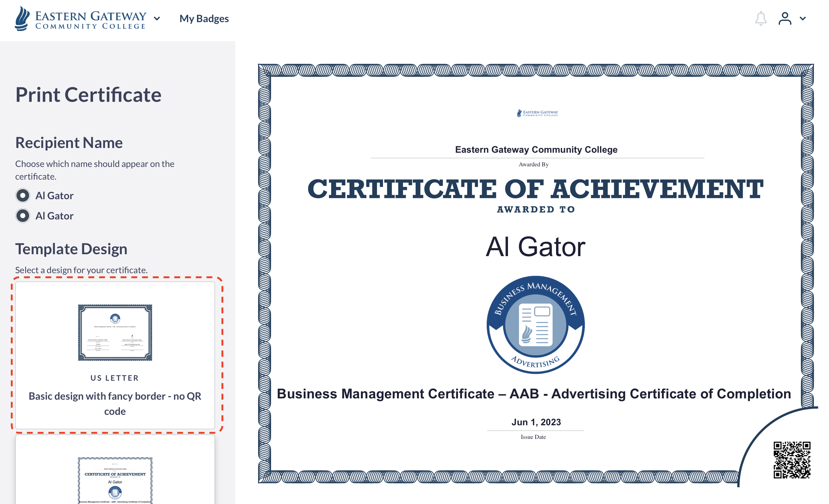The height and width of the screenshot is (504, 829).
Task: Click the Business Management Certificate title text
Action: tap(534, 394)
